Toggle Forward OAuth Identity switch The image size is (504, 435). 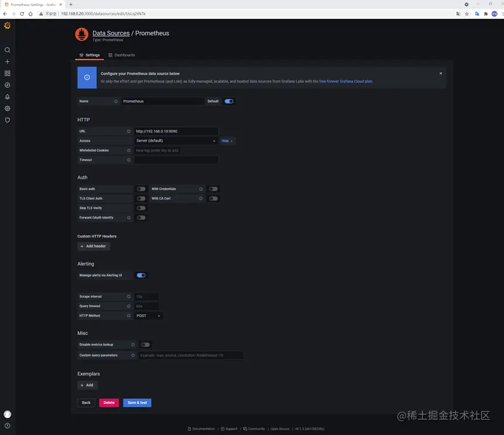click(141, 218)
